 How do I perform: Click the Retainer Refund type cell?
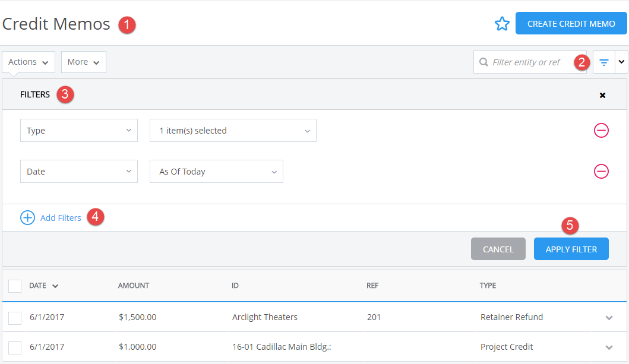pyautogui.click(x=511, y=317)
